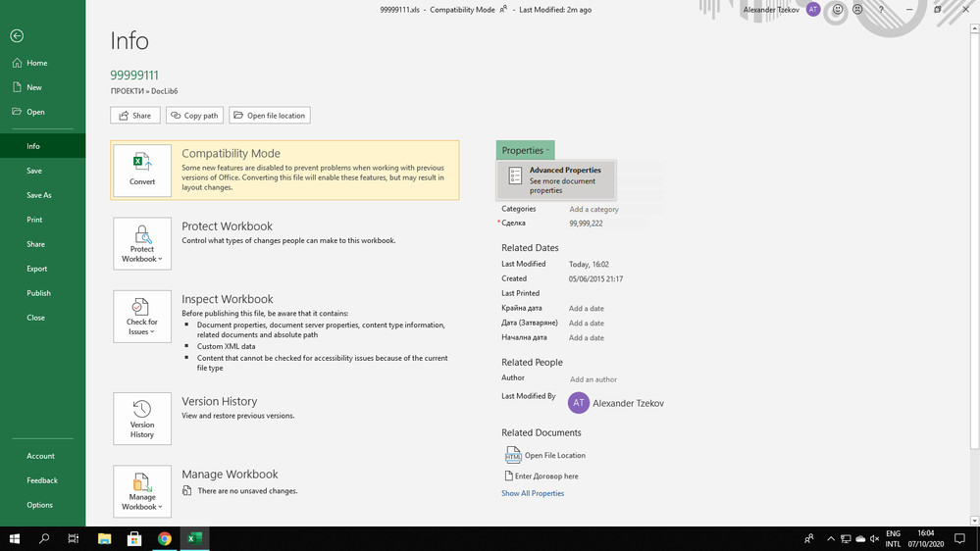The image size is (980, 551).
Task: Open the Version History button
Action: pos(142,419)
